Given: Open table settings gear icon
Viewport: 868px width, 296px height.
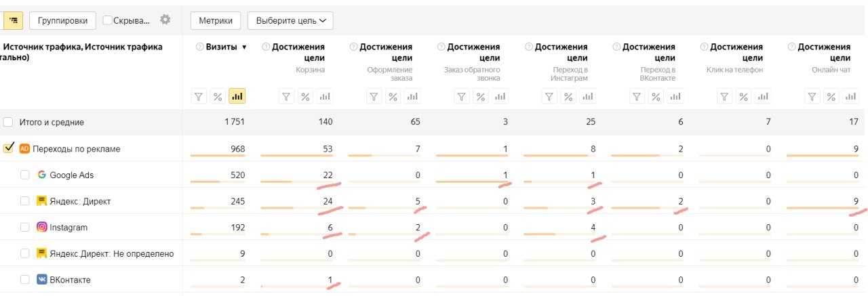Looking at the screenshot, I should pyautogui.click(x=165, y=20).
